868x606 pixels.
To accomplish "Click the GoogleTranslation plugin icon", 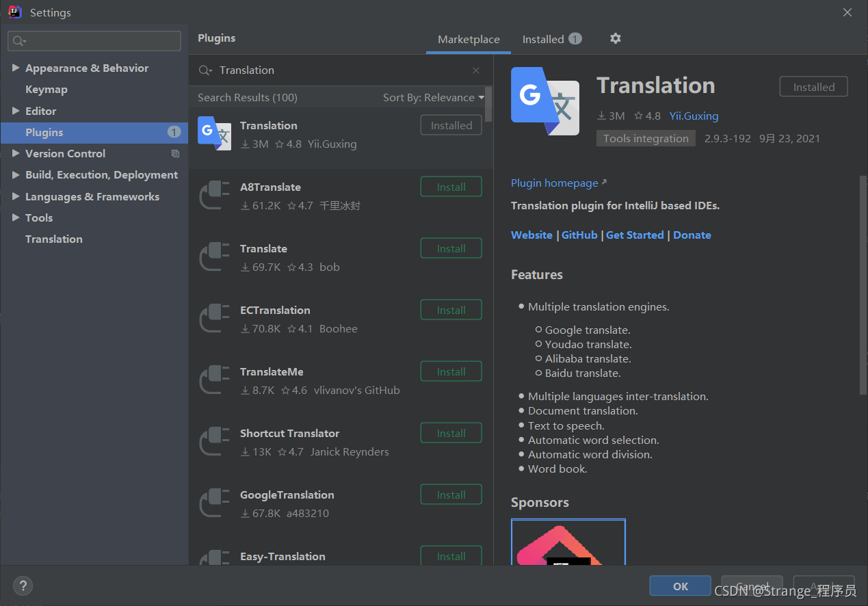I will pyautogui.click(x=215, y=503).
